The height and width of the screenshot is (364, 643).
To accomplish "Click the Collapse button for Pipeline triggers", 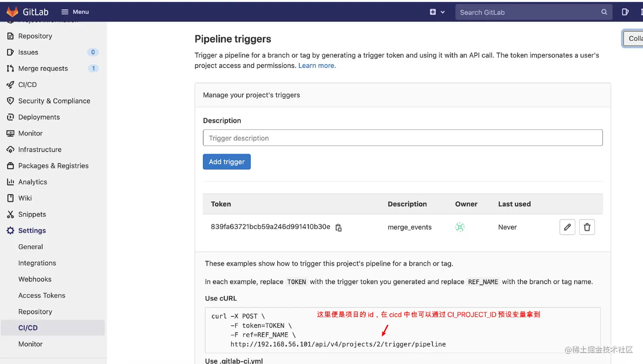I will [633, 39].
